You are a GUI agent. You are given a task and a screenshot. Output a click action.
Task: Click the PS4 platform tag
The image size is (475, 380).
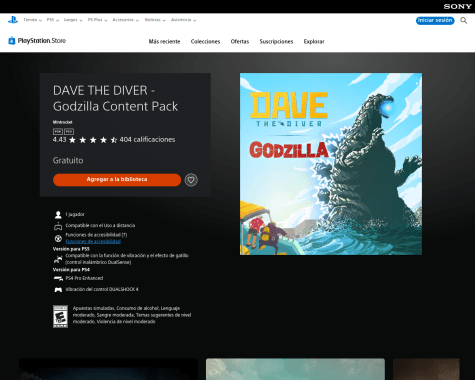click(58, 132)
